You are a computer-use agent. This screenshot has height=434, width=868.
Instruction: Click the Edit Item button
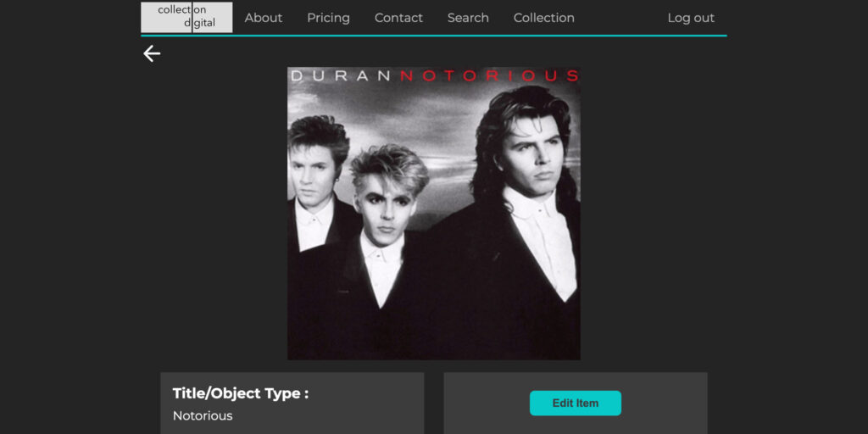(576, 403)
